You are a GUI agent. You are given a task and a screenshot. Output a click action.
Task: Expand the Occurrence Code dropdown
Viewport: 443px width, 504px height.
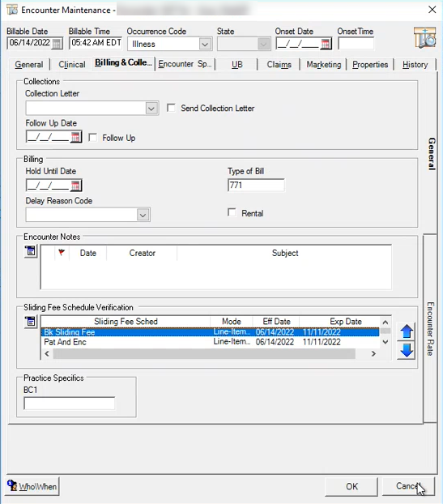tap(205, 44)
